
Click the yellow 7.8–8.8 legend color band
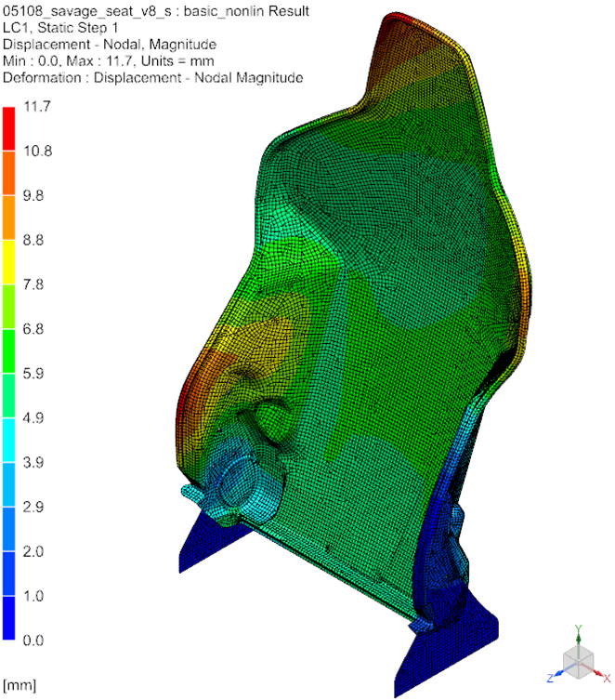pyautogui.click(x=9, y=262)
